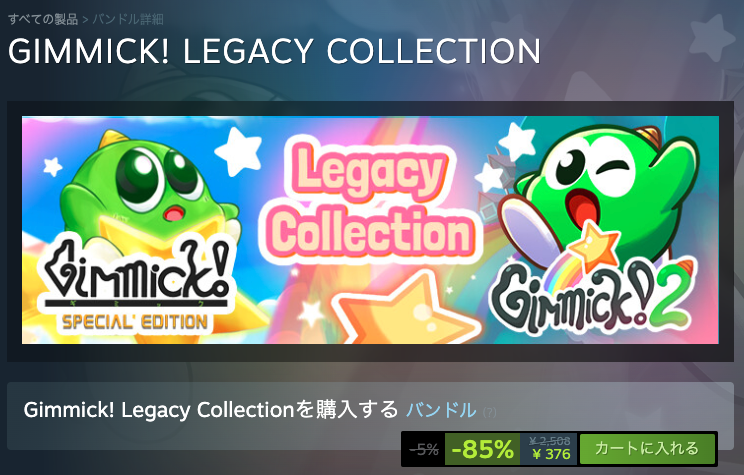Open the blue バンドル link
The width and height of the screenshot is (744, 475).
(x=441, y=410)
